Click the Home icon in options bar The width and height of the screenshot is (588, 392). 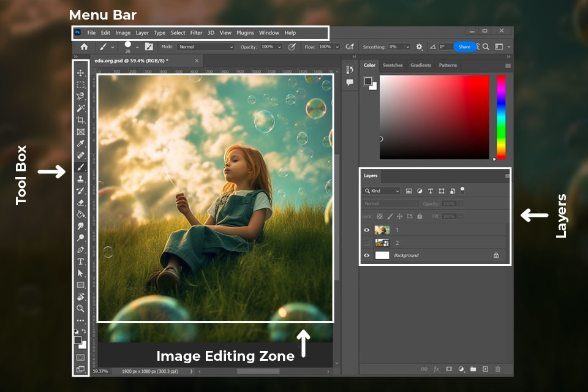pyautogui.click(x=84, y=47)
